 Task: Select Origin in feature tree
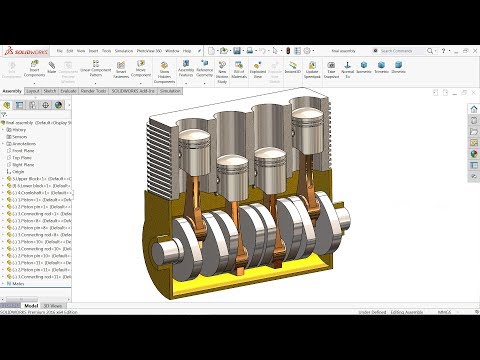[18, 172]
